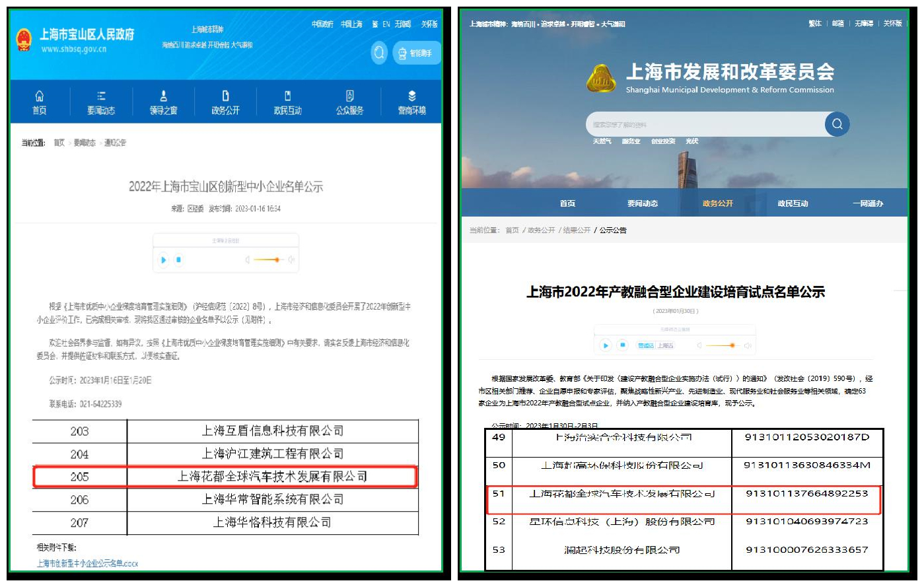The height and width of the screenshot is (587, 924).
Task: Select credit code 91310112053020187D
Action: pyautogui.click(x=807, y=437)
